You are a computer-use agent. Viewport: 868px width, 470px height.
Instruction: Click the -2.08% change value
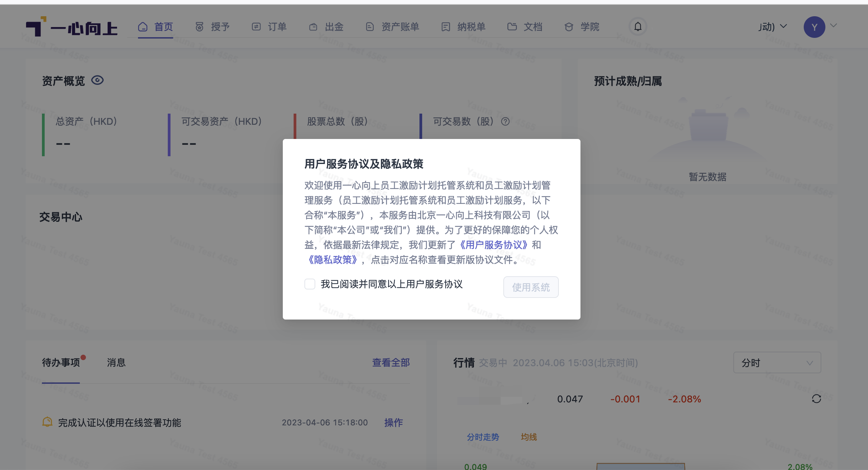(x=685, y=399)
